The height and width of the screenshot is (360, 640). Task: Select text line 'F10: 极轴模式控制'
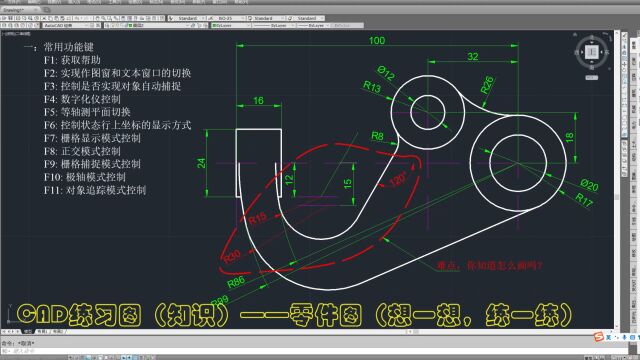click(84, 177)
